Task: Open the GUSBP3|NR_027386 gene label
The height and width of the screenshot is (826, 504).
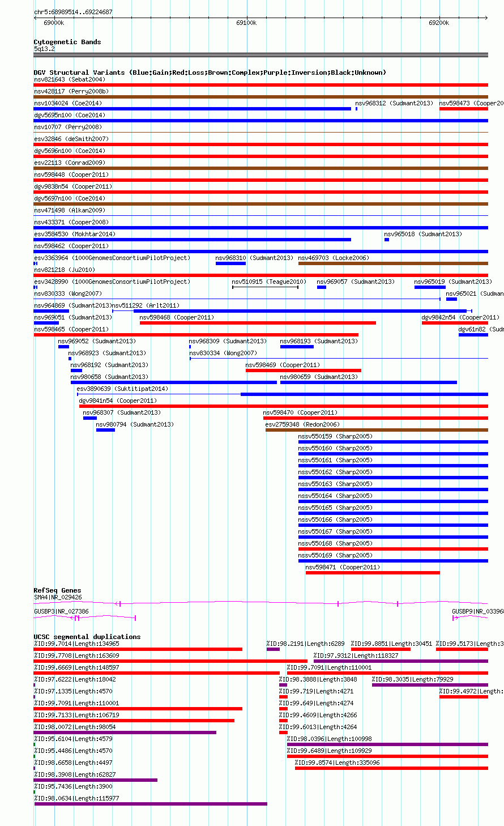Action: point(61,611)
